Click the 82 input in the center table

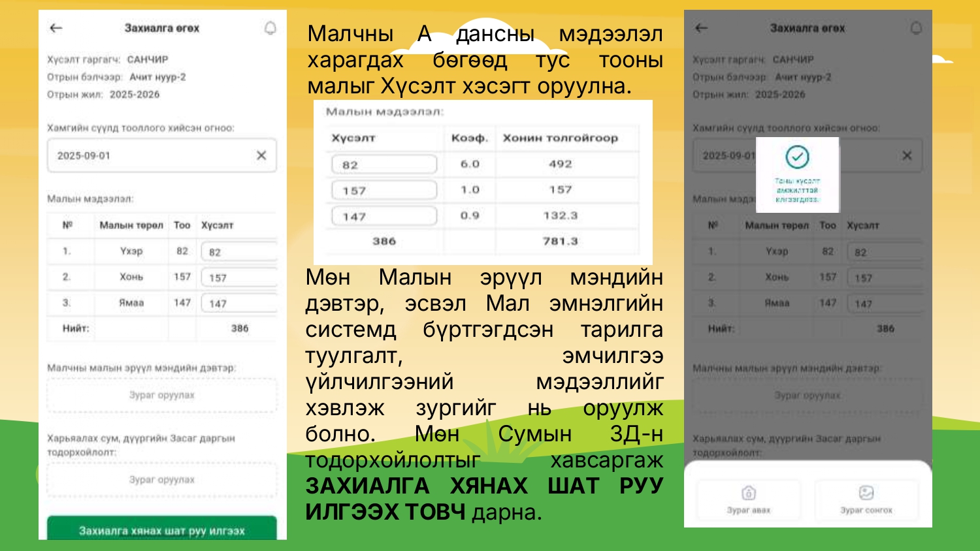pyautogui.click(x=384, y=165)
